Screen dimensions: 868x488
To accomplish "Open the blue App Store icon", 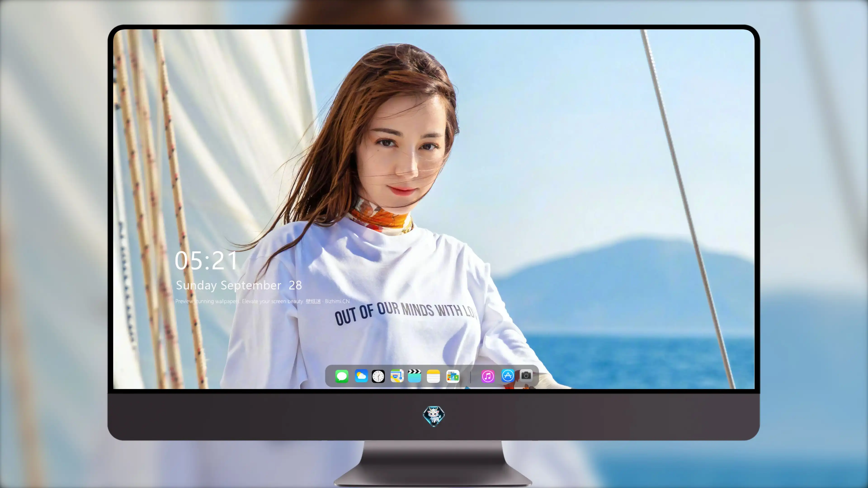I will coord(507,375).
